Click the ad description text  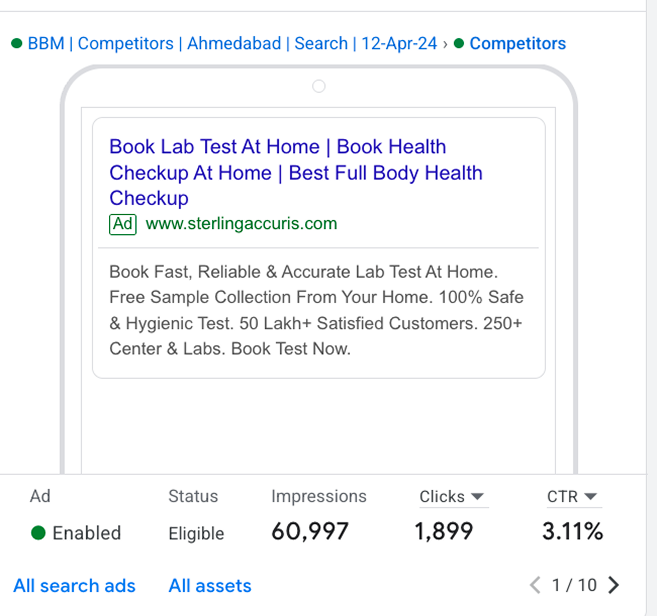point(316,310)
